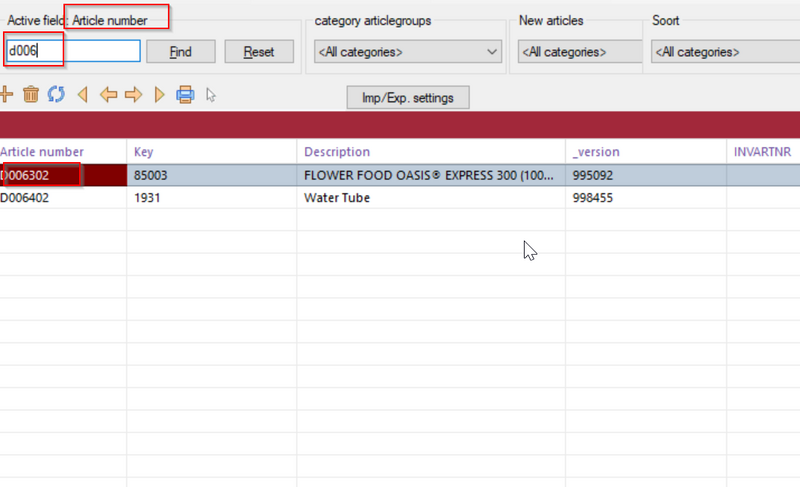
Task: Click the next record right arrow
Action: (133, 95)
